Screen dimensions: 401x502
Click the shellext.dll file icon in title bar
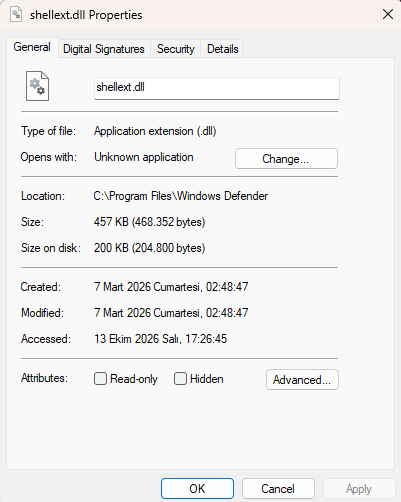point(16,15)
